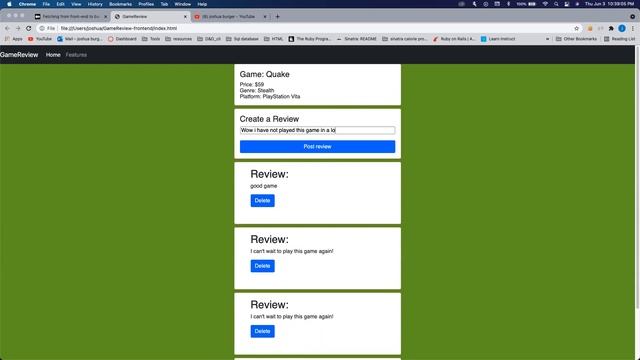Open the File menu

[x=46, y=4]
